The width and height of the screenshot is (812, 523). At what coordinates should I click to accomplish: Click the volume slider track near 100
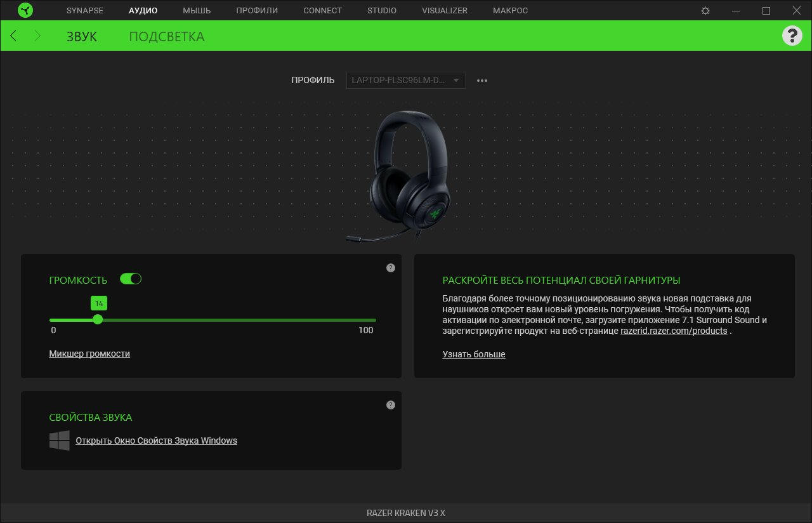373,320
